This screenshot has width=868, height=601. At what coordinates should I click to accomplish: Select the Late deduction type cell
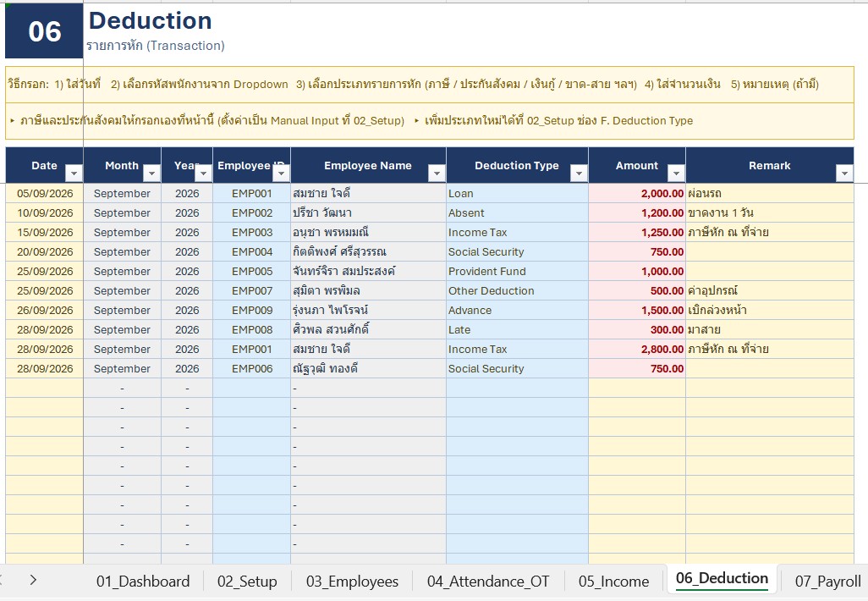coord(517,329)
